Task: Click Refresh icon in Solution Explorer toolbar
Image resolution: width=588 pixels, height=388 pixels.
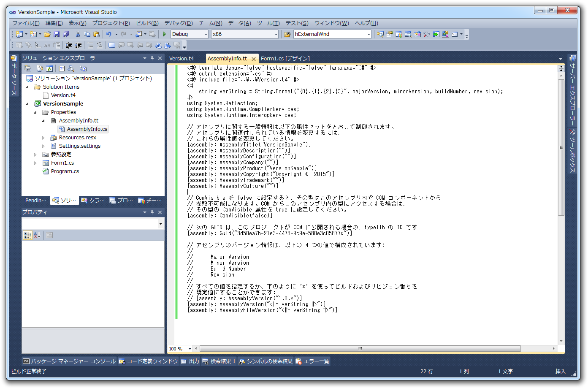Action: (49, 68)
